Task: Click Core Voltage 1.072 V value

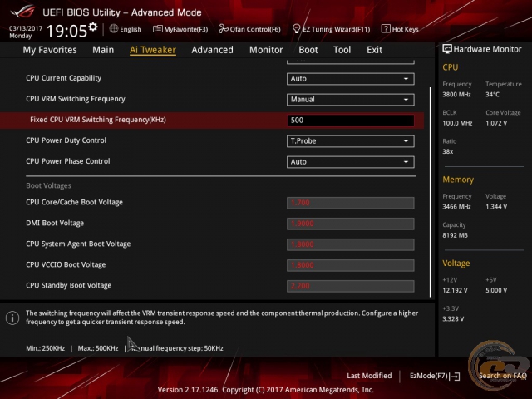Action: click(496, 123)
